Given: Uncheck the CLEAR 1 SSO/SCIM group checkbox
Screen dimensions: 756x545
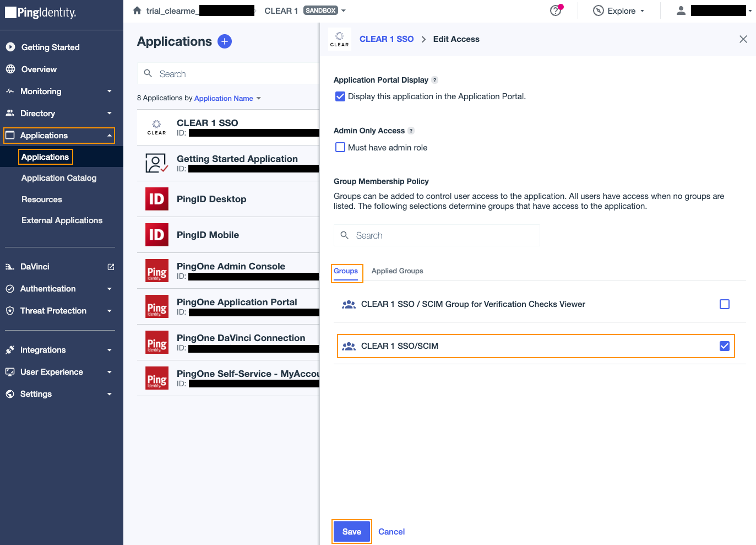Looking at the screenshot, I should pyautogui.click(x=725, y=346).
